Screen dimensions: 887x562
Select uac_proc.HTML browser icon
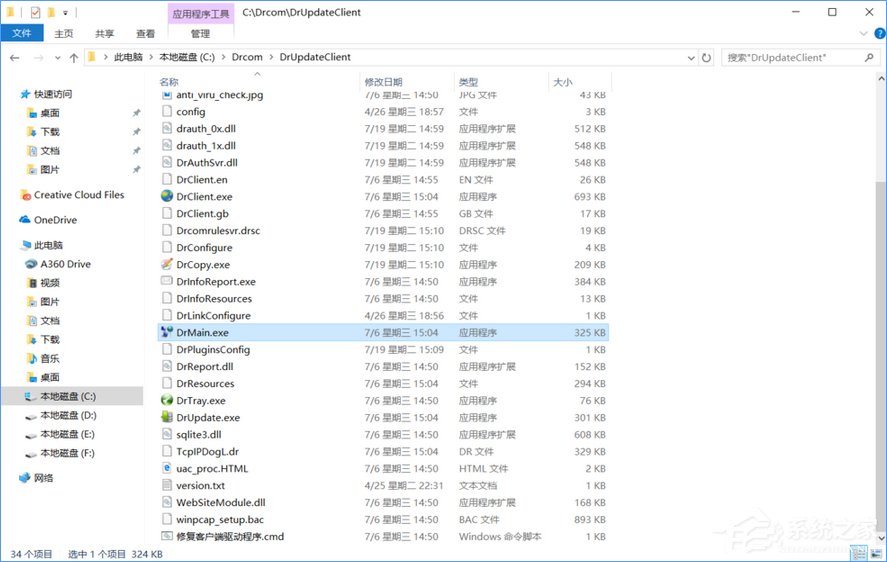pyautogui.click(x=166, y=468)
